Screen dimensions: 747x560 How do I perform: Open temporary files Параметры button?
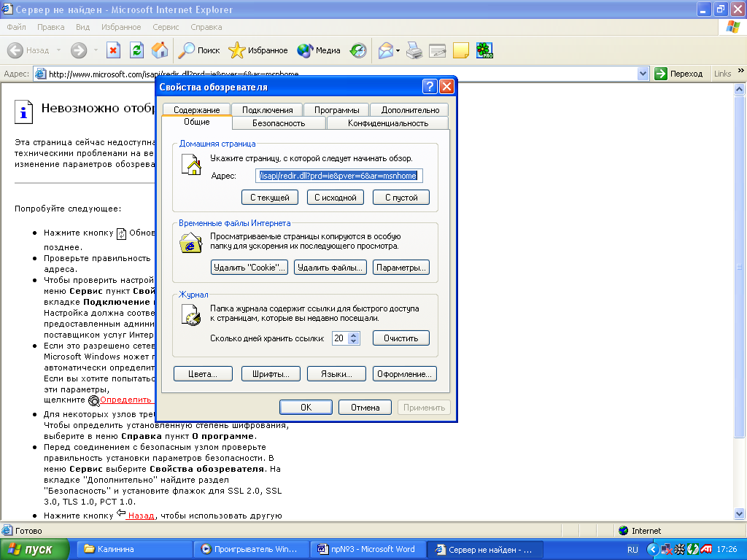[401, 268]
